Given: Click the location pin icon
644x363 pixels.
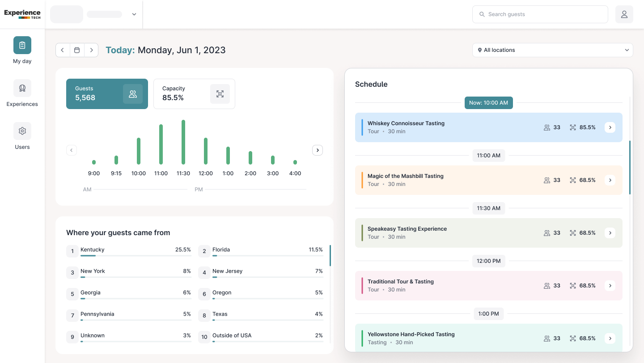Looking at the screenshot, I should (480, 50).
